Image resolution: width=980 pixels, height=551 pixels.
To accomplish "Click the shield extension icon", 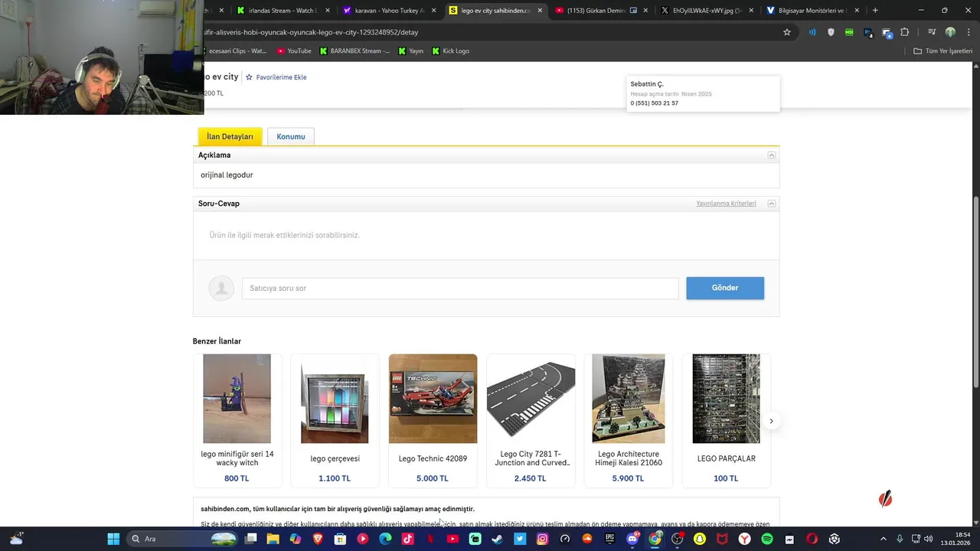I will click(x=831, y=32).
